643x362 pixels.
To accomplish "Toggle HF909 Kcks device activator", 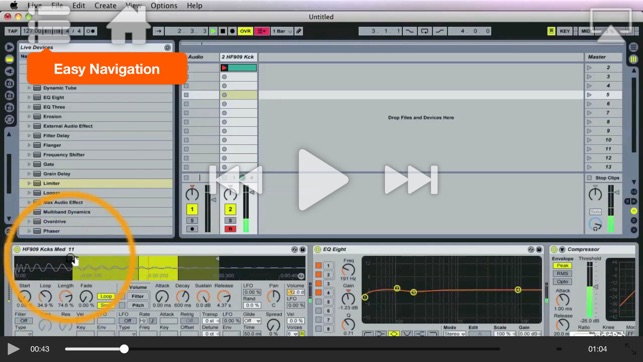I will click(17, 249).
